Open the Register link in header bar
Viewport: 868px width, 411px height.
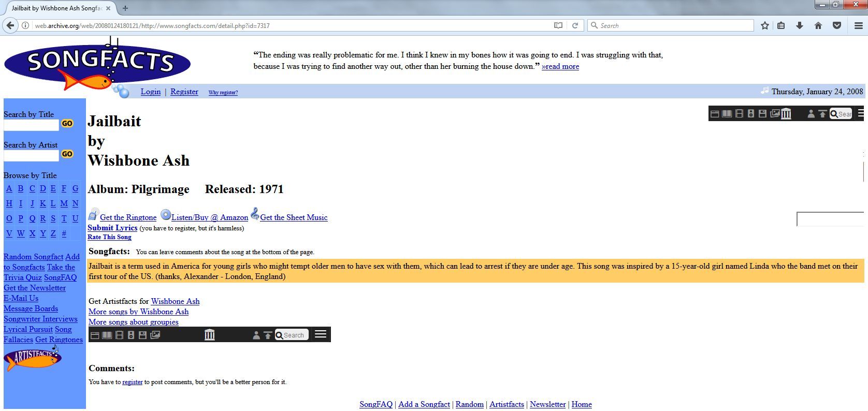click(x=184, y=92)
